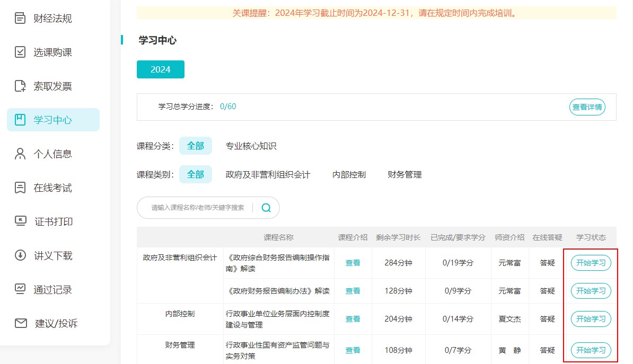Click the 选课购课 checkbox-style icon

click(x=20, y=52)
